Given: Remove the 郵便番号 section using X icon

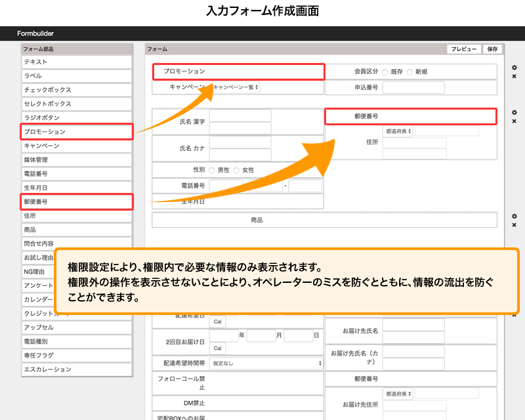Looking at the screenshot, I should [x=514, y=121].
